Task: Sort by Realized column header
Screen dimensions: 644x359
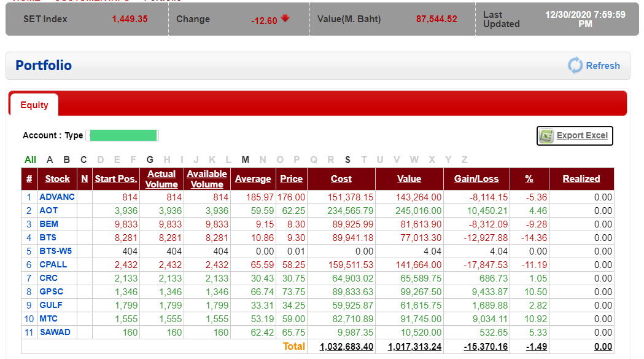Action: (x=581, y=179)
